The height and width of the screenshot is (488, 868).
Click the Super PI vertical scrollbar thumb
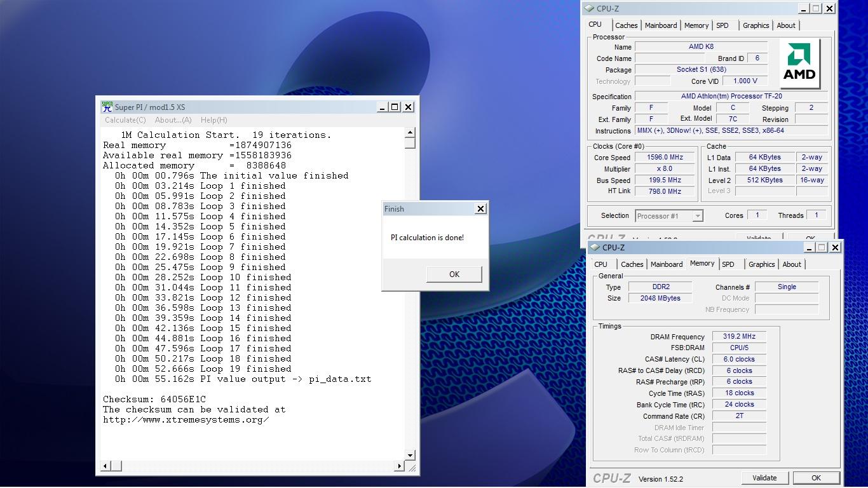pyautogui.click(x=410, y=143)
